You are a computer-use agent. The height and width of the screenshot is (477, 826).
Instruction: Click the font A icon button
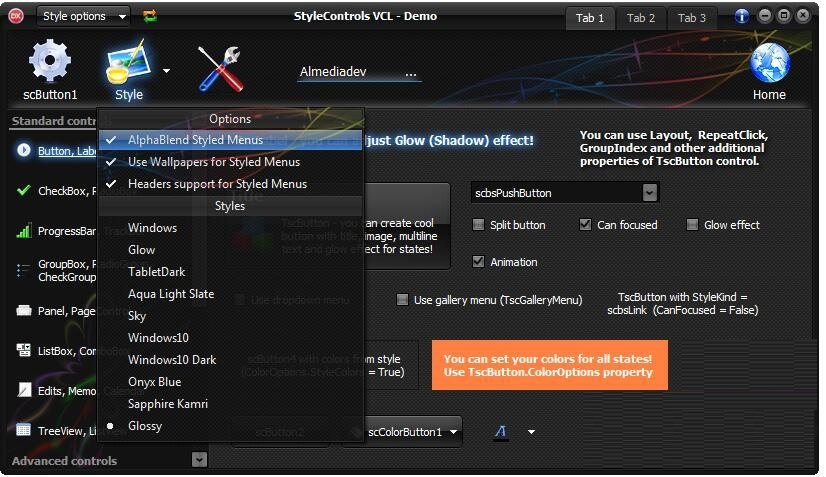[500, 432]
